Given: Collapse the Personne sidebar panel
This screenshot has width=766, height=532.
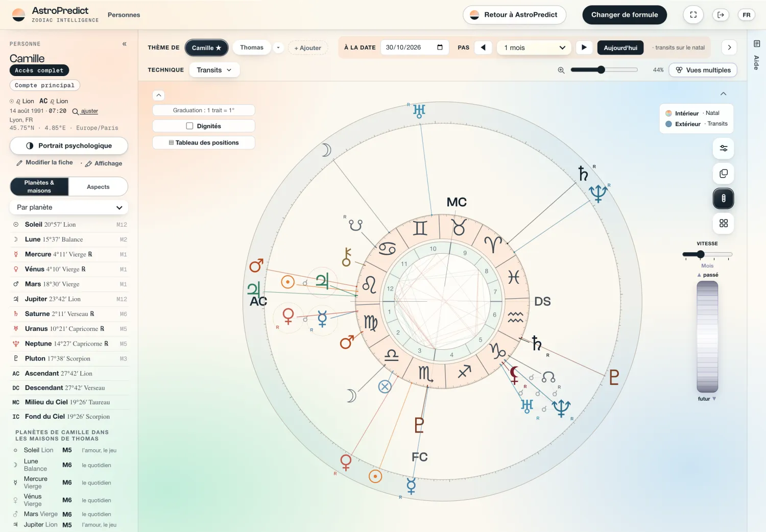Looking at the screenshot, I should coord(124,44).
